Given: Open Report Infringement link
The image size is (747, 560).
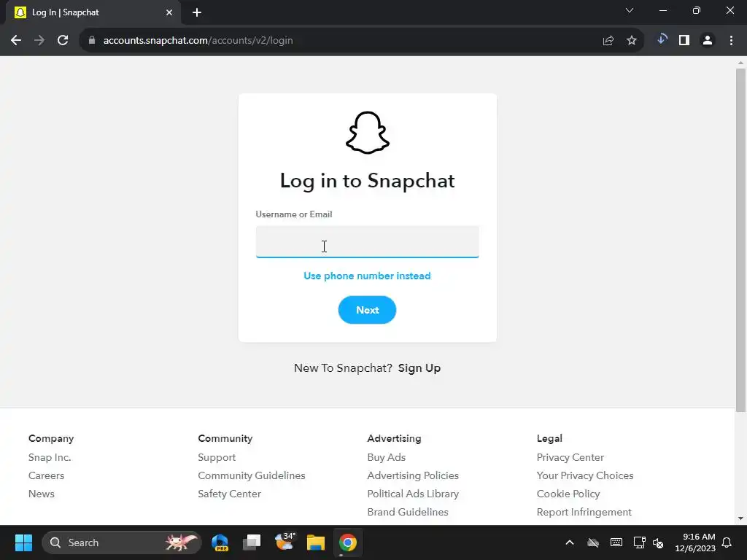Looking at the screenshot, I should coord(584,512).
